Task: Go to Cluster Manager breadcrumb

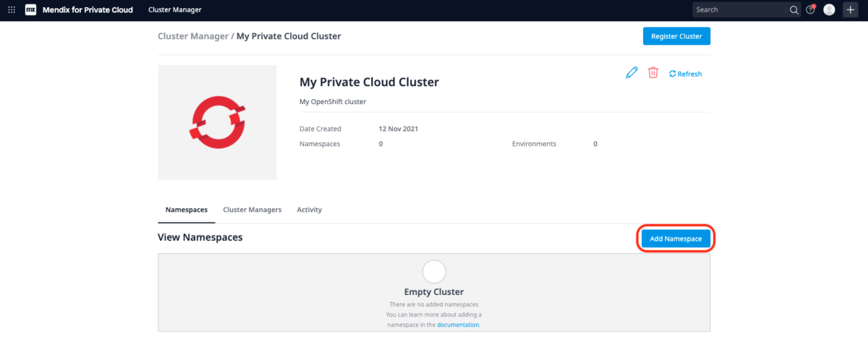Action: [x=193, y=36]
